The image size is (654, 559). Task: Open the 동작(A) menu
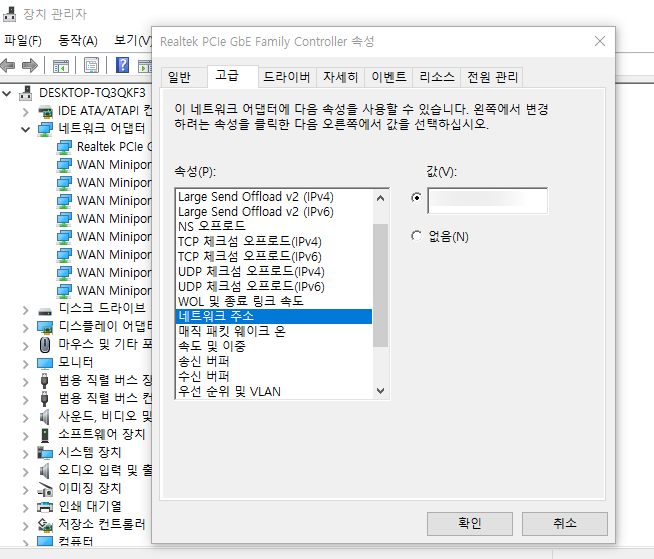(78, 40)
